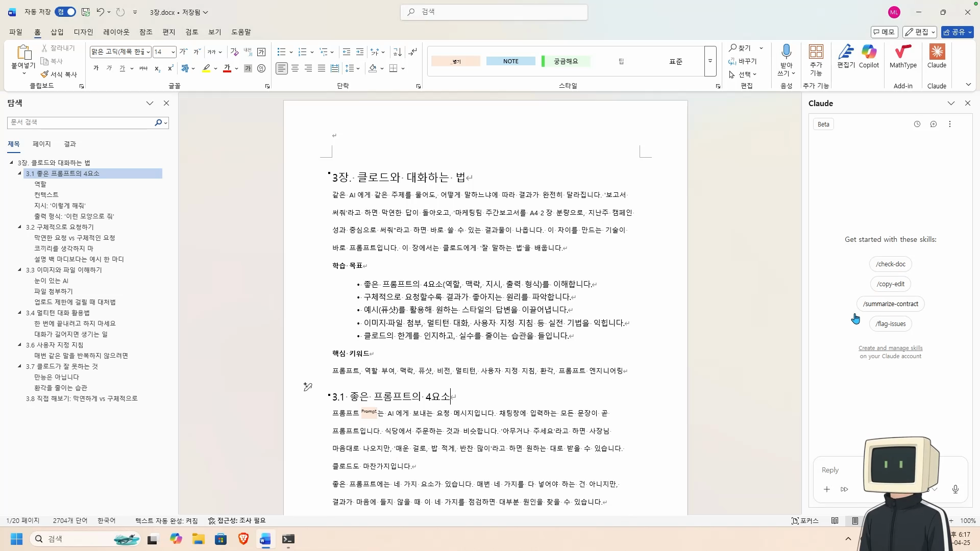
Task: Open Create and manage skills link
Action: pos(890,348)
